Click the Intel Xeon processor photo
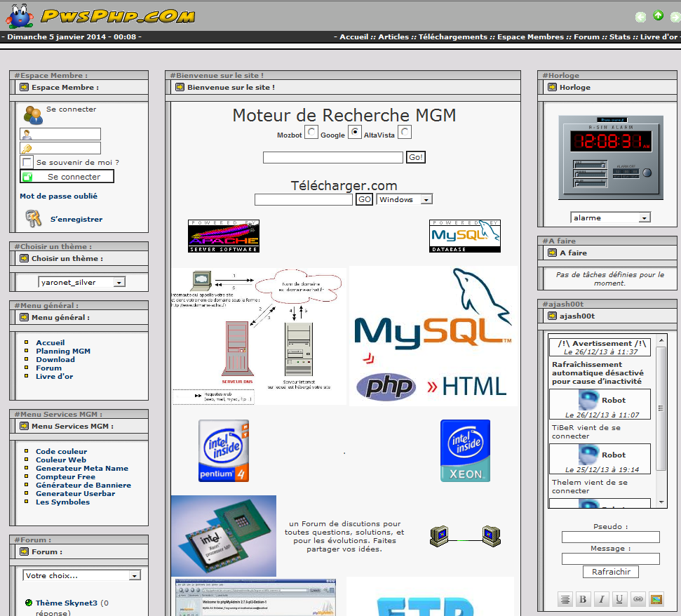 [224, 535]
